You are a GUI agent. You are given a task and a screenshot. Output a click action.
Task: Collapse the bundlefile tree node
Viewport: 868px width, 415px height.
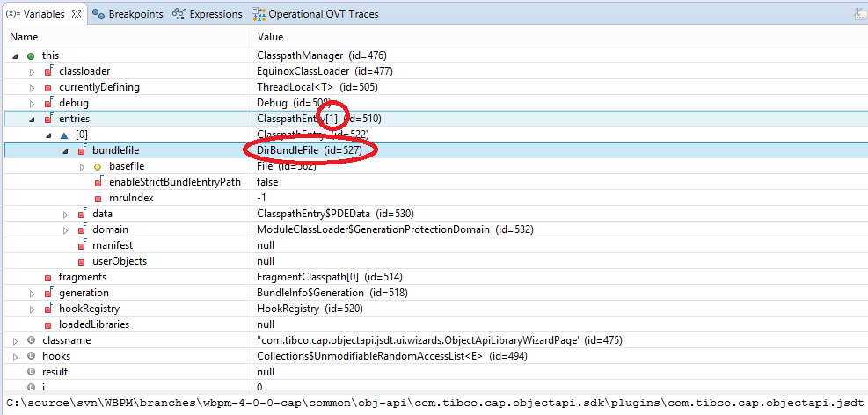point(65,150)
